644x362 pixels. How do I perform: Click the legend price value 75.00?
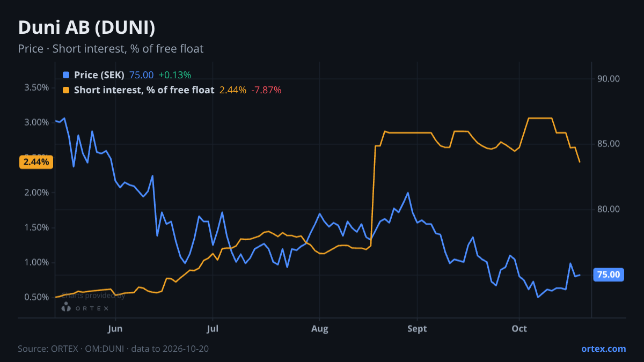[x=142, y=75]
